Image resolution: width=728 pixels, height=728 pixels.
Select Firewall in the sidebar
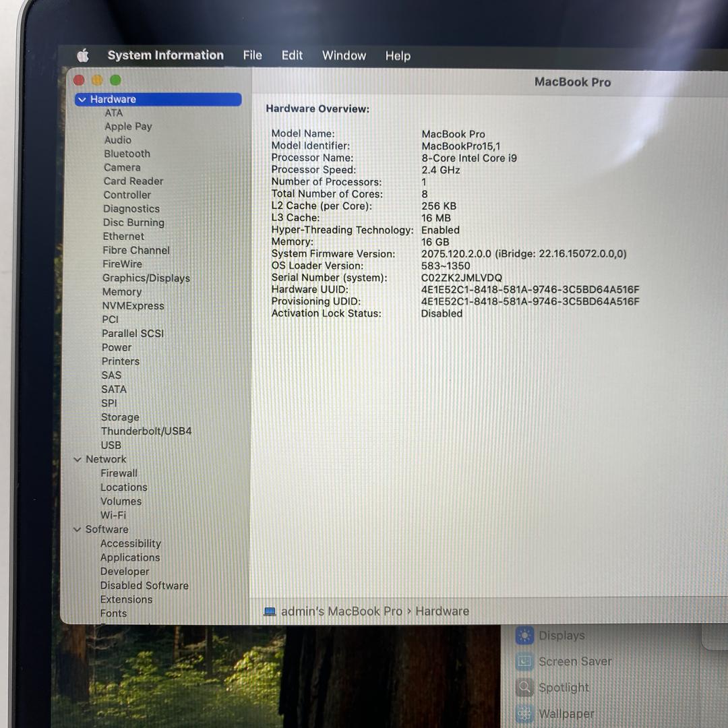pos(119,473)
